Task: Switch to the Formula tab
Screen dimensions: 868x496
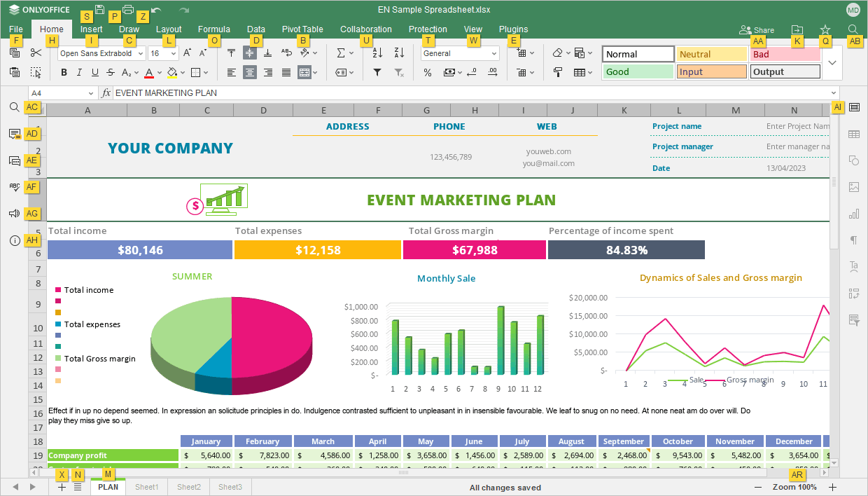Action: pyautogui.click(x=214, y=29)
